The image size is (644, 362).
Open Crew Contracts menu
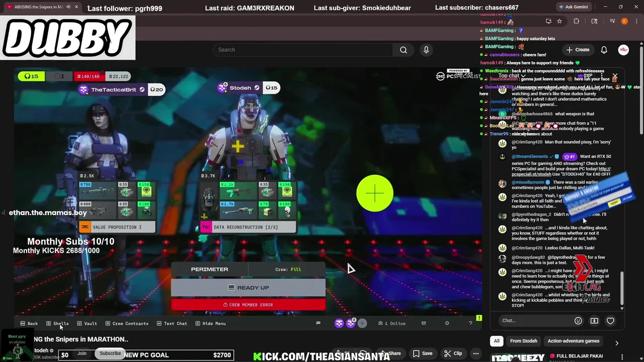coord(126,323)
